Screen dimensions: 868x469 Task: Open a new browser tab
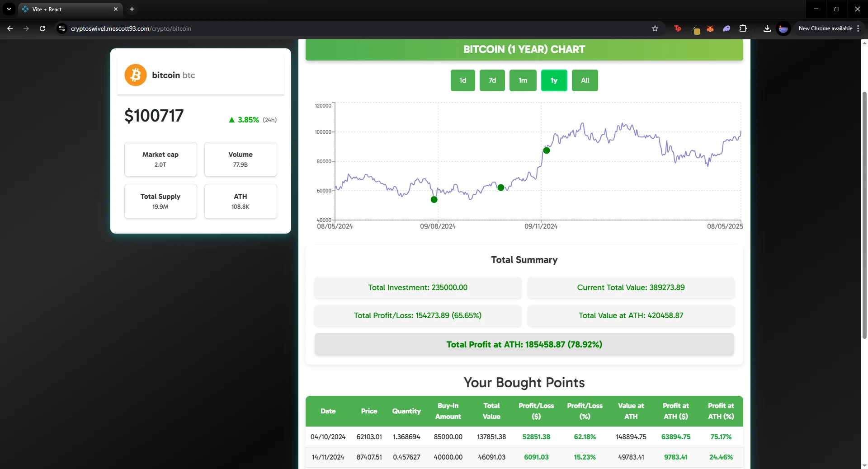132,9
